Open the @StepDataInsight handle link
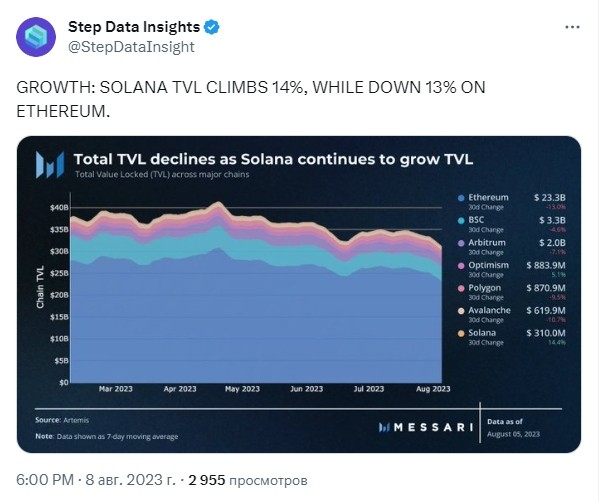 coord(131,47)
